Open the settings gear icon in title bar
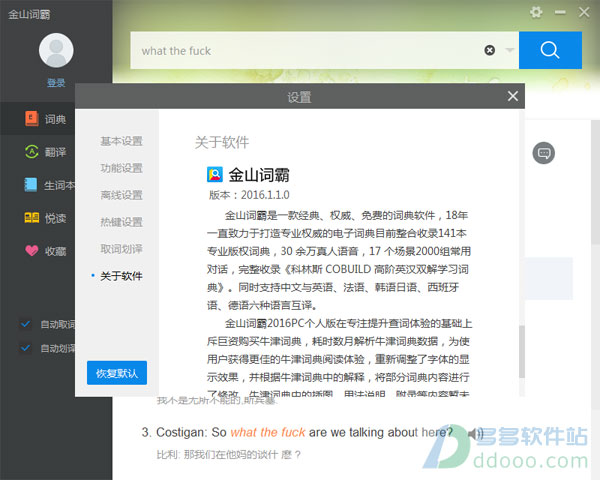This screenshot has width=600, height=480. coord(536,12)
